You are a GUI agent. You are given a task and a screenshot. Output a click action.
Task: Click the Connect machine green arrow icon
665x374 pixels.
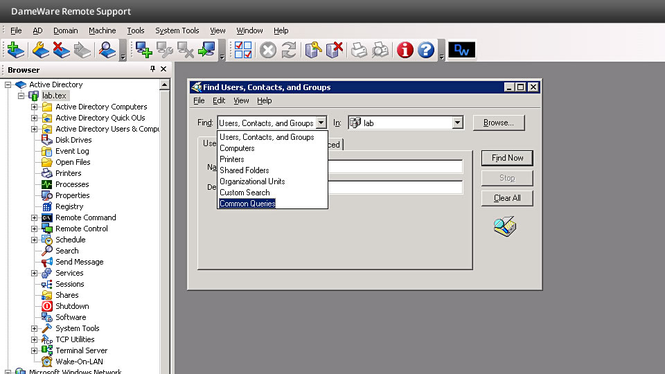tap(207, 50)
